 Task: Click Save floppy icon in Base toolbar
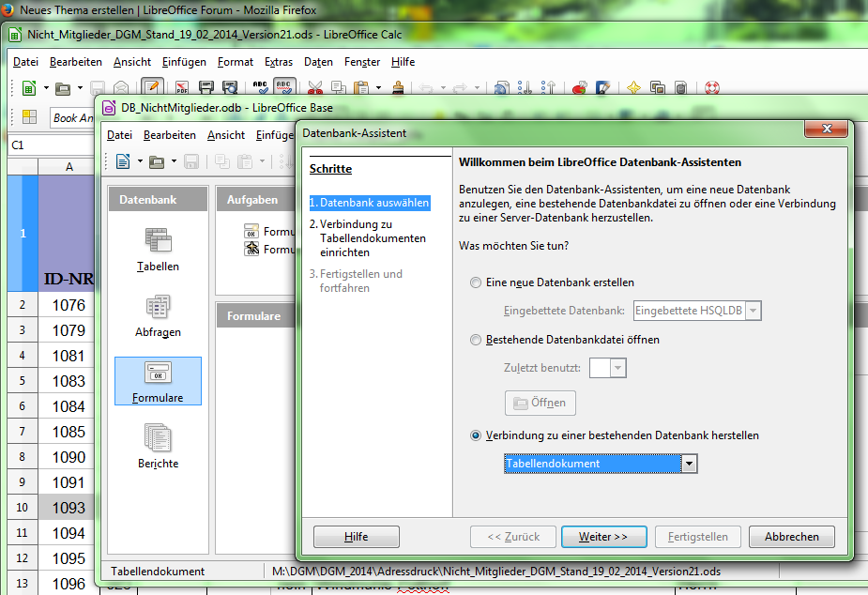pos(191,161)
